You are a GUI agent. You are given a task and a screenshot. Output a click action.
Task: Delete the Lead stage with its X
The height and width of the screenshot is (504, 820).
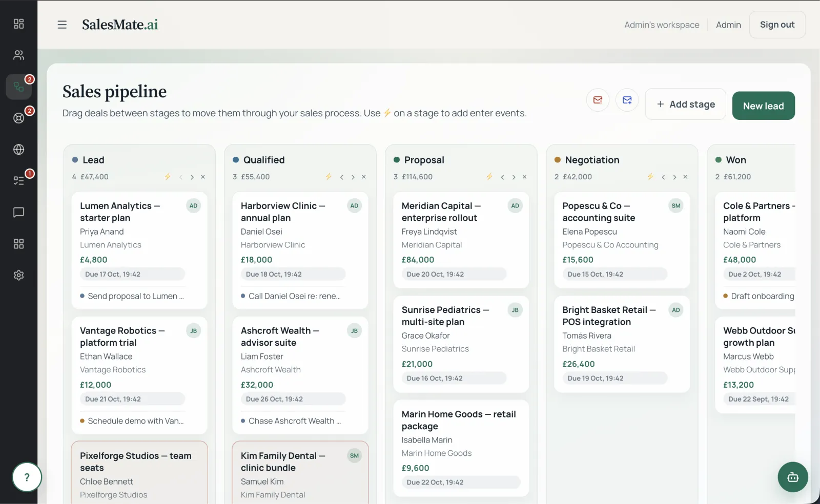[x=203, y=177]
